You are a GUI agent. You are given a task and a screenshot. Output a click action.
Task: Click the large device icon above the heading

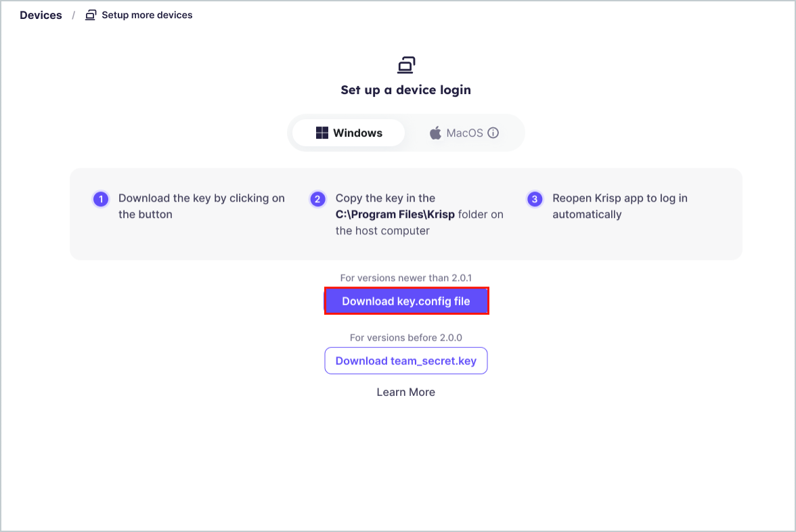pyautogui.click(x=406, y=65)
